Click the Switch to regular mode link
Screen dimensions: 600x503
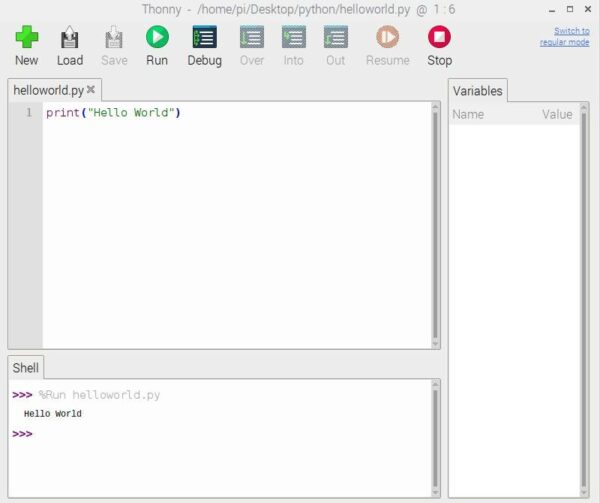click(x=564, y=37)
